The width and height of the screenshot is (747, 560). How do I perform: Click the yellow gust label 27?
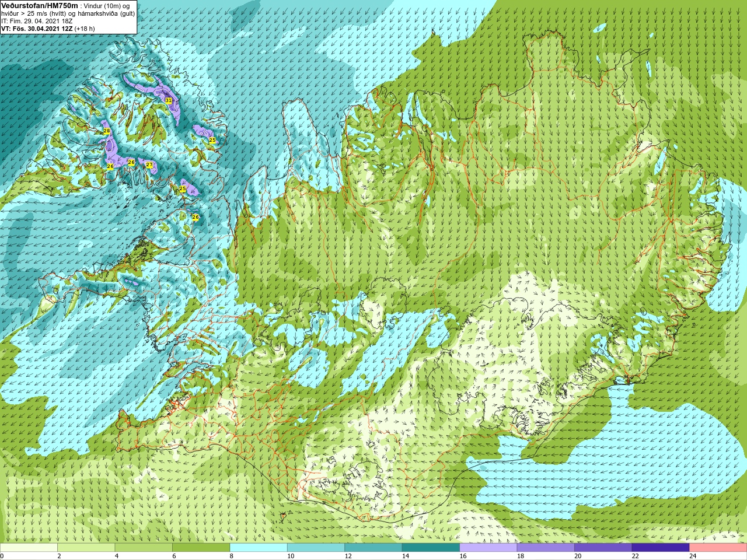click(149, 165)
